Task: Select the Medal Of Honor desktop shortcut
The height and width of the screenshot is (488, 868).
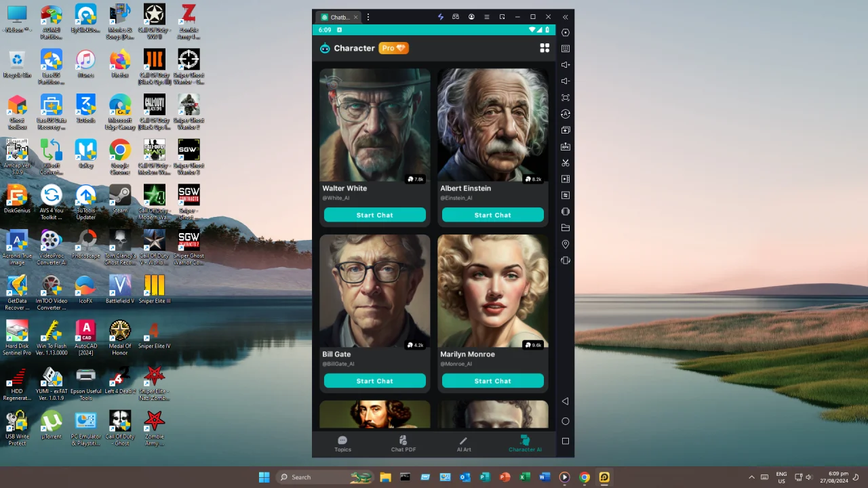Action: click(x=120, y=338)
